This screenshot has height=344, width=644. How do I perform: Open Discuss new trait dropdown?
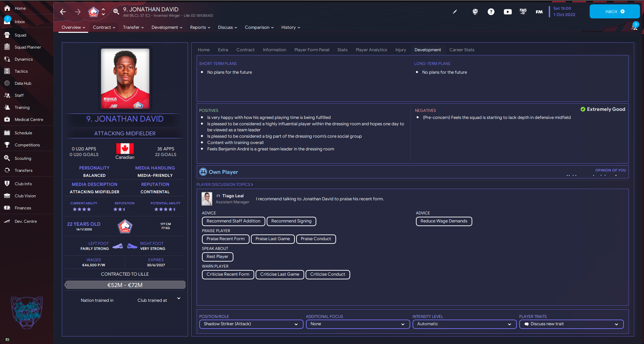pyautogui.click(x=571, y=324)
